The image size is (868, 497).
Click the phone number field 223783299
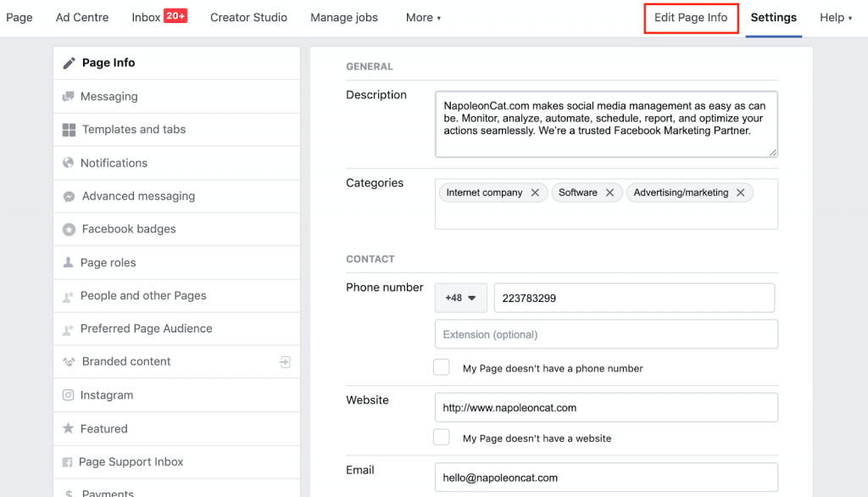[x=634, y=298]
